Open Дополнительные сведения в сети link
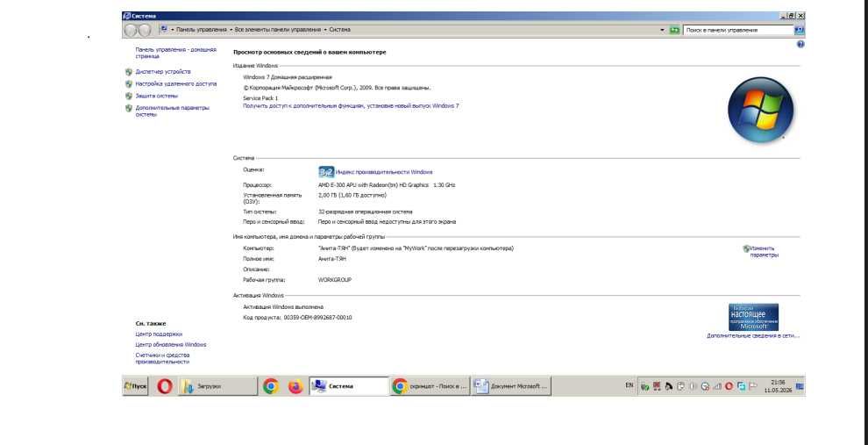 753,336
